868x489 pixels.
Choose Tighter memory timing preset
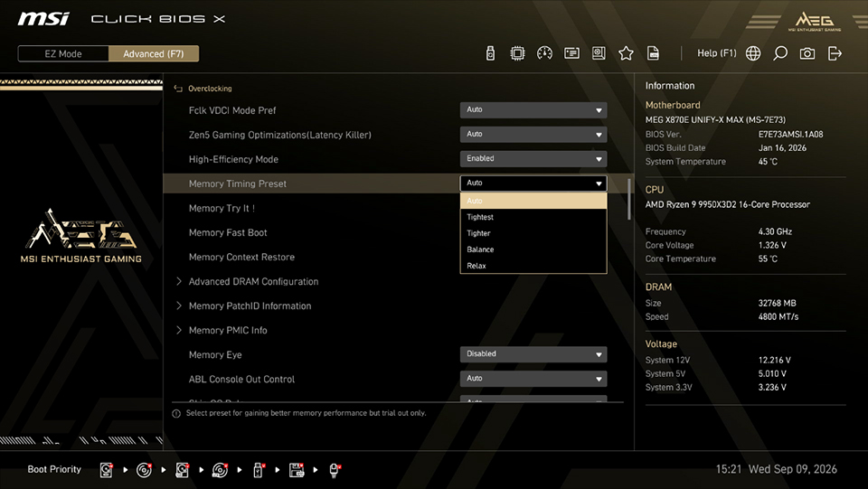point(533,233)
